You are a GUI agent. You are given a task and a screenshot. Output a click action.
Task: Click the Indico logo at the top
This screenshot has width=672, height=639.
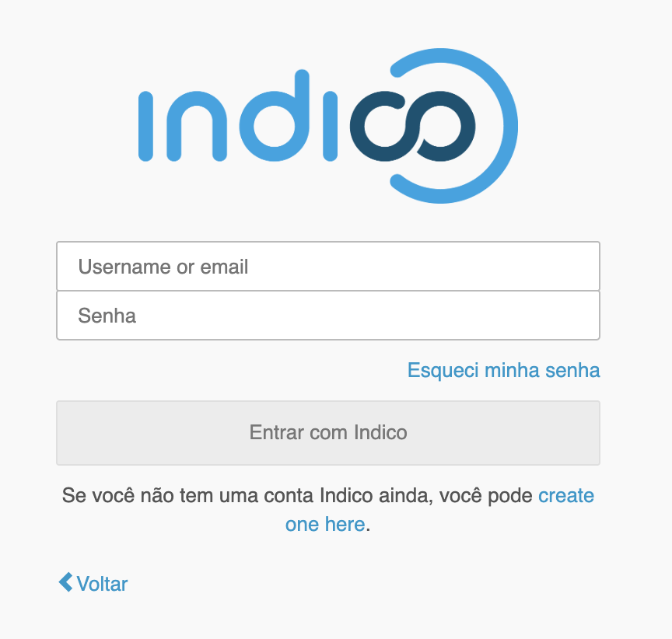pos(328,126)
